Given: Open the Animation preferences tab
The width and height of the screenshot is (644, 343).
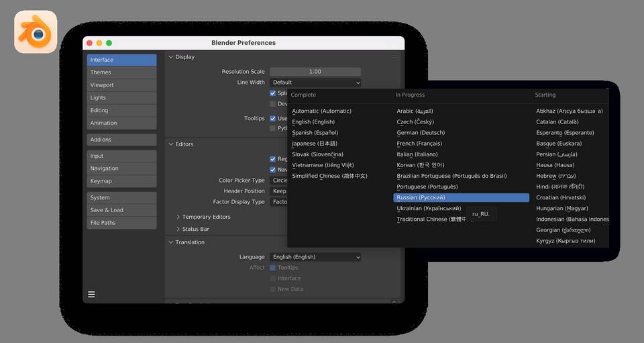Looking at the screenshot, I should (x=121, y=124).
